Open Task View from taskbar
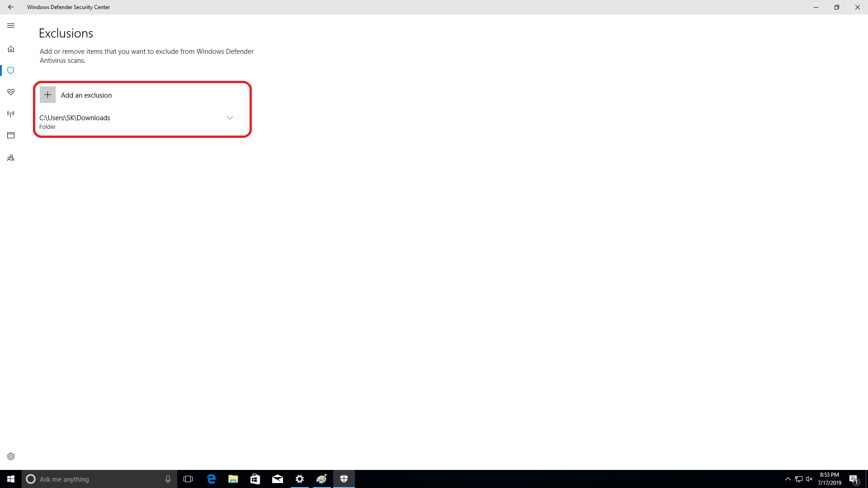The width and height of the screenshot is (868, 488). pyautogui.click(x=188, y=479)
